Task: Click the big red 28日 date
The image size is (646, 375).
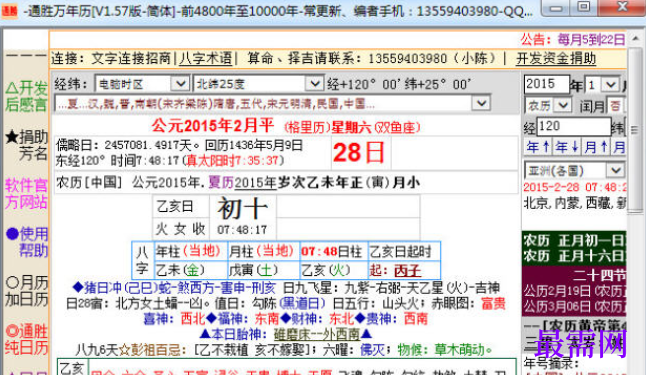Action: [x=358, y=152]
